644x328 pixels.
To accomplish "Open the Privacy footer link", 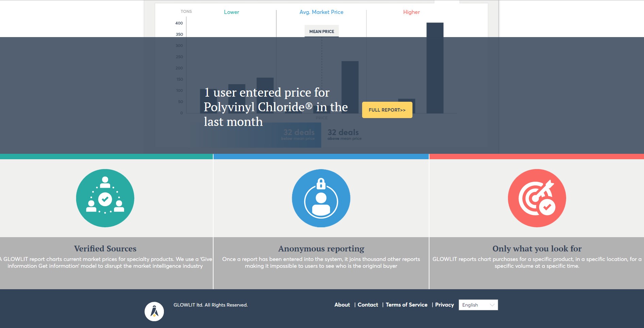I will coord(444,305).
